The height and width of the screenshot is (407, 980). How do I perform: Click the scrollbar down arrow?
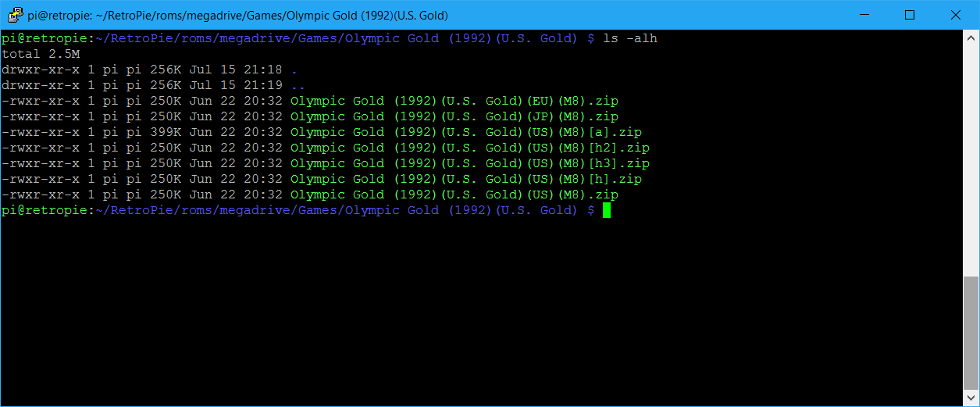coord(972,399)
